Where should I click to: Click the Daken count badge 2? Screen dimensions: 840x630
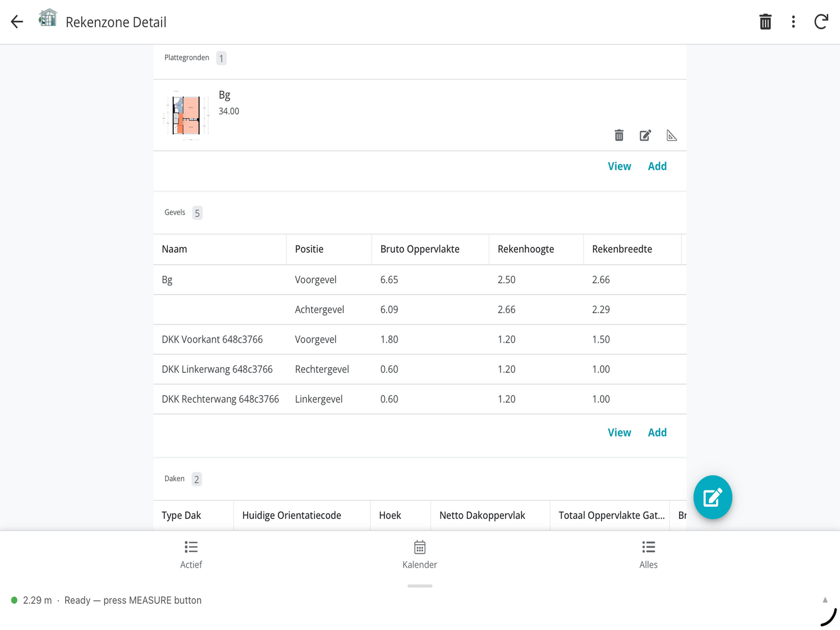pos(196,479)
